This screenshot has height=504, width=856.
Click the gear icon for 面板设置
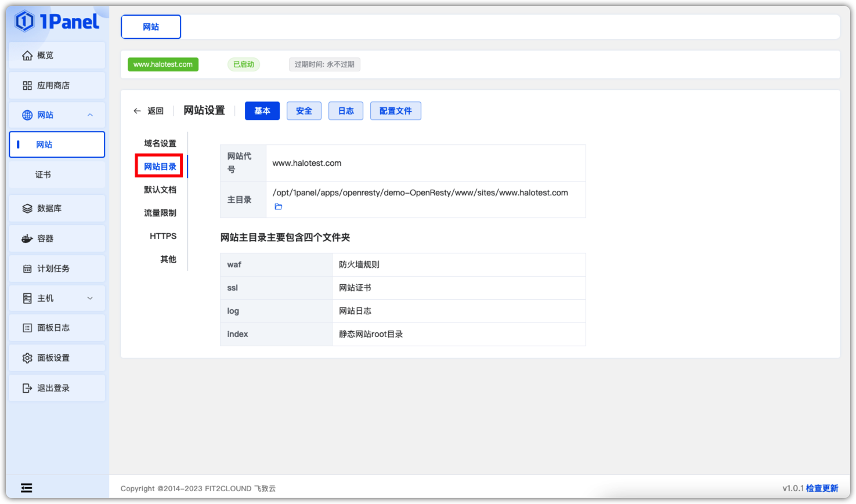(x=27, y=358)
